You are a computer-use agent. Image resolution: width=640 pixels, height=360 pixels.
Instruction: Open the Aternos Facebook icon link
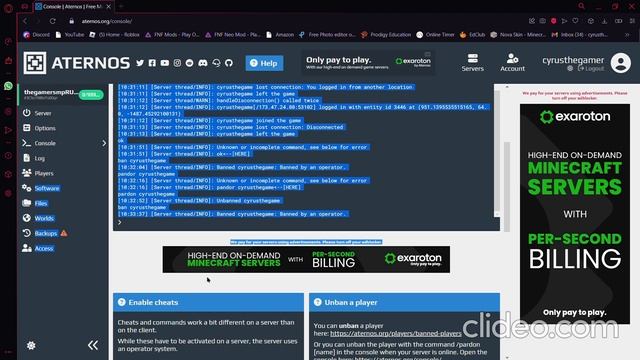point(152,63)
